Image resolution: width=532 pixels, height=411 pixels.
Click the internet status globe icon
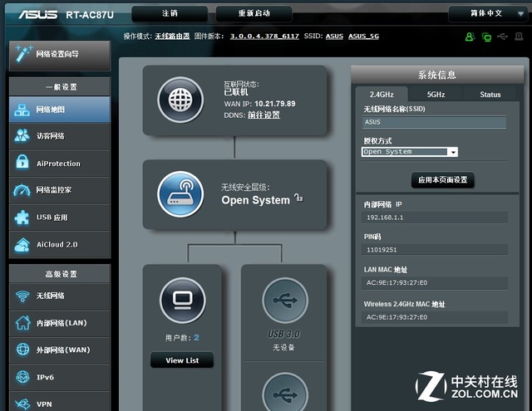pyautogui.click(x=180, y=100)
